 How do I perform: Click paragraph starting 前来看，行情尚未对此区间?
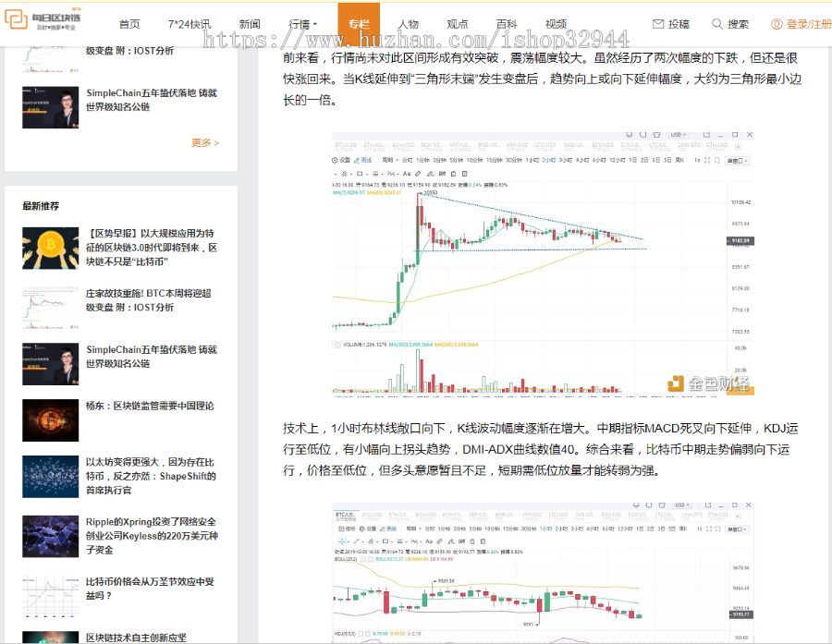tap(542, 79)
